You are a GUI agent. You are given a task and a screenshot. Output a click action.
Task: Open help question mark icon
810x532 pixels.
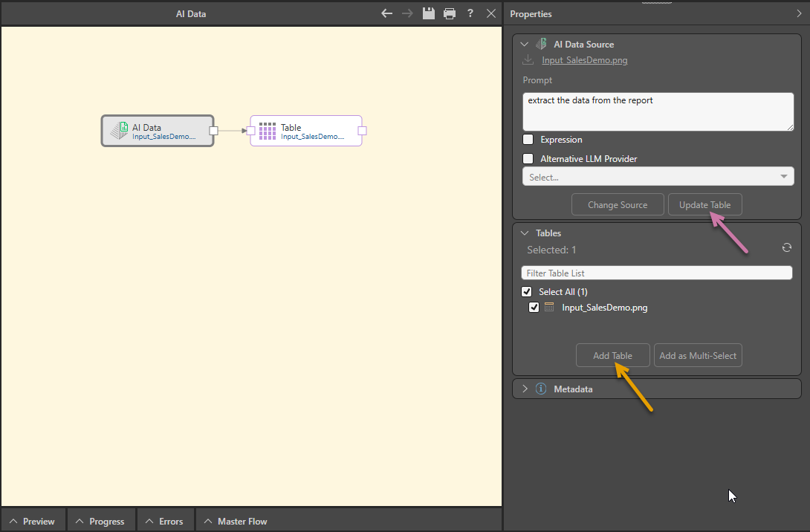click(x=470, y=13)
